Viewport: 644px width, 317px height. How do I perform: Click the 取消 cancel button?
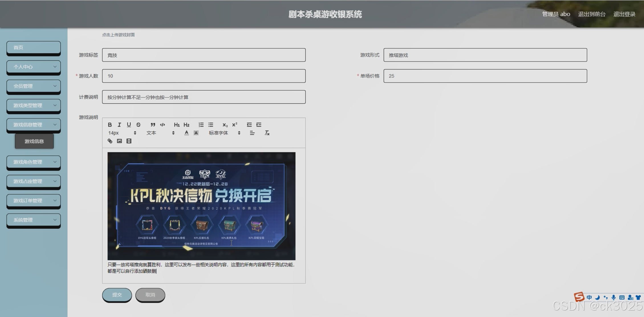coord(150,295)
